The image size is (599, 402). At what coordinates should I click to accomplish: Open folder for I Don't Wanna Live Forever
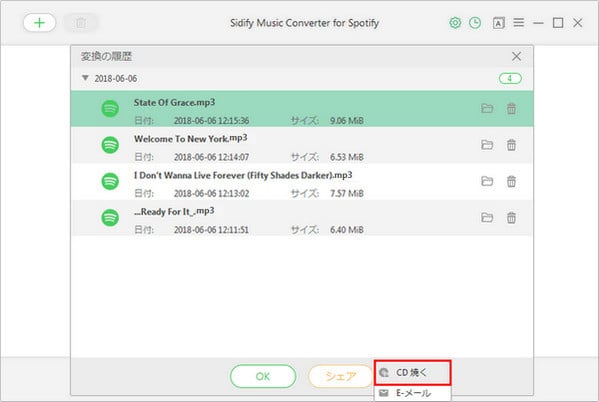[x=487, y=181]
